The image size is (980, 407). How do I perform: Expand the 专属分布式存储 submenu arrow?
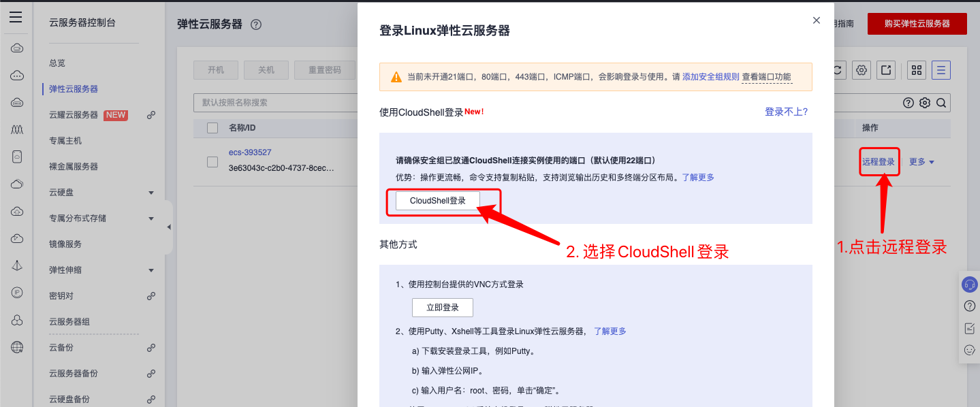pos(151,219)
